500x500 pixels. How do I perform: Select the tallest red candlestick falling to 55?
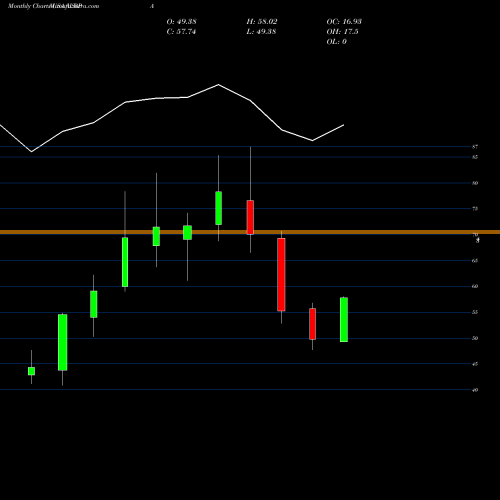point(281,275)
